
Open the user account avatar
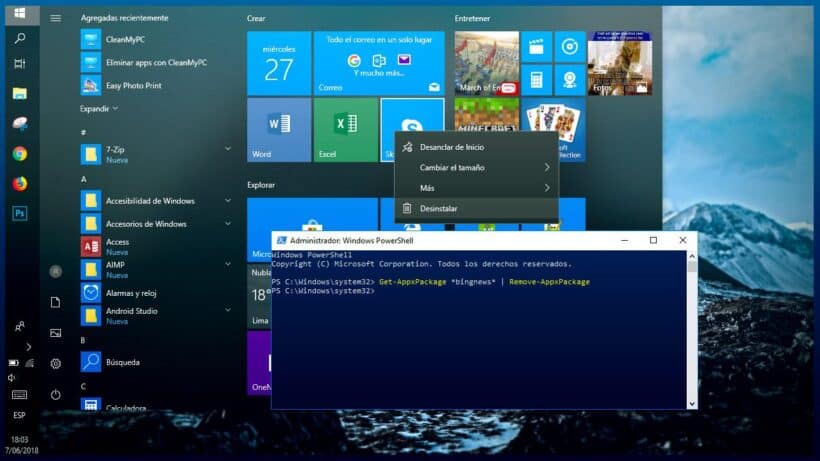(55, 271)
